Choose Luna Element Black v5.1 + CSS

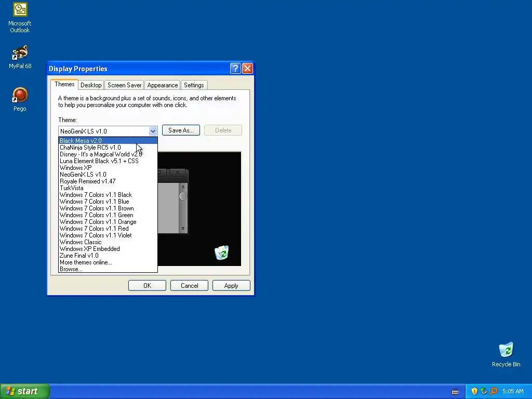pos(108,161)
